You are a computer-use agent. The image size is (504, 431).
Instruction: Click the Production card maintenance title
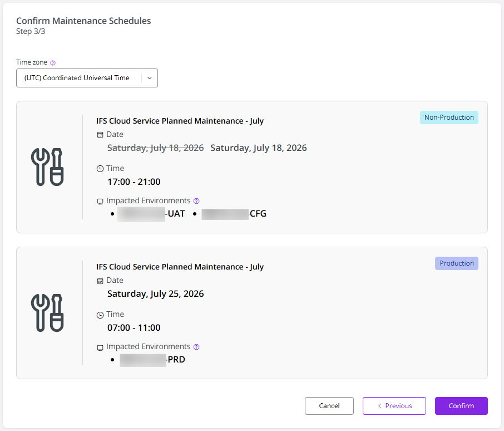click(x=180, y=267)
